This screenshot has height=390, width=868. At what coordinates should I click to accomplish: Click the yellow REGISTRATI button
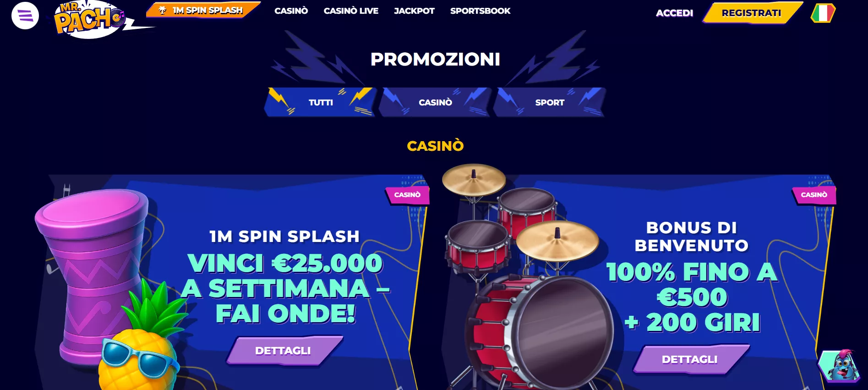click(752, 13)
